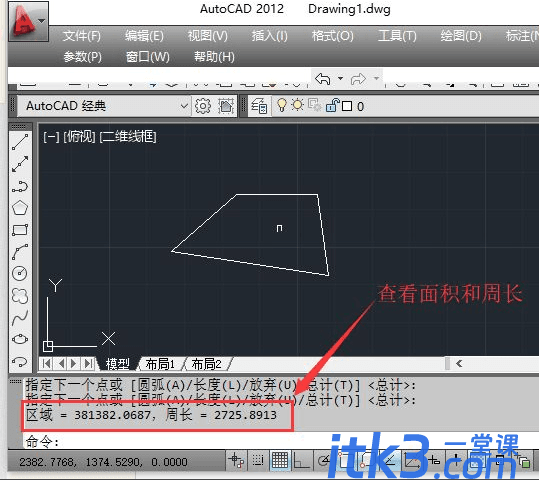
Task: Open the 参数(P) menu
Action: (x=82, y=57)
